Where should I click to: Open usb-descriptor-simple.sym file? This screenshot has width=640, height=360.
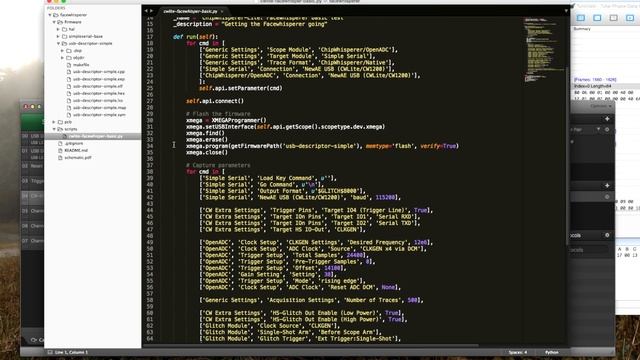pos(99,115)
